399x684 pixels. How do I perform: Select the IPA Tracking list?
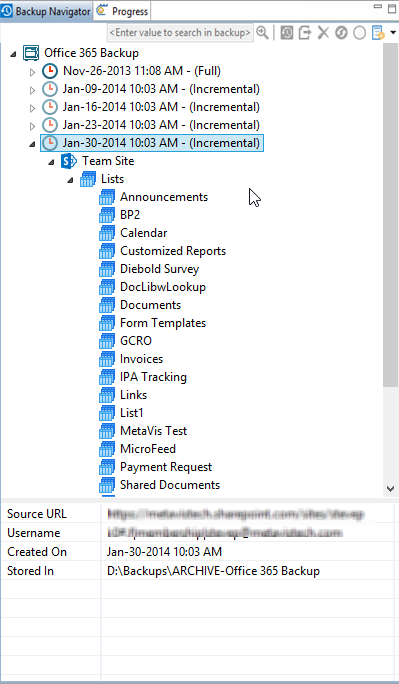(153, 377)
